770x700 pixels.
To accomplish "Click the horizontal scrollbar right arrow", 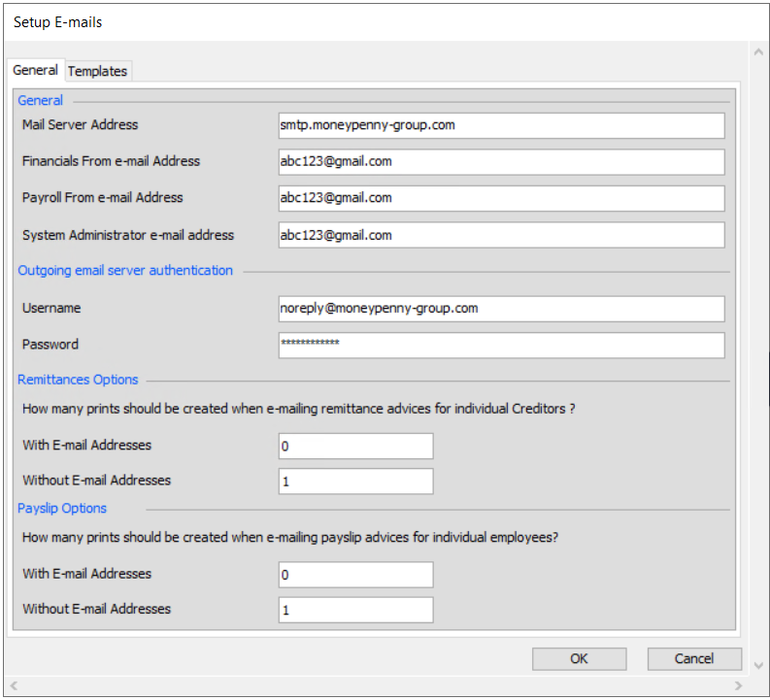I will [738, 685].
